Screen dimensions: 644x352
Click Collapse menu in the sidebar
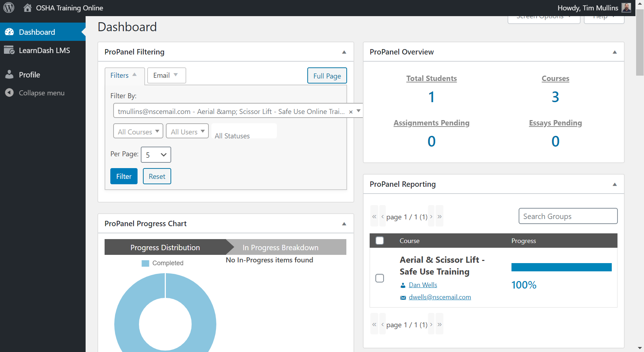tap(43, 93)
